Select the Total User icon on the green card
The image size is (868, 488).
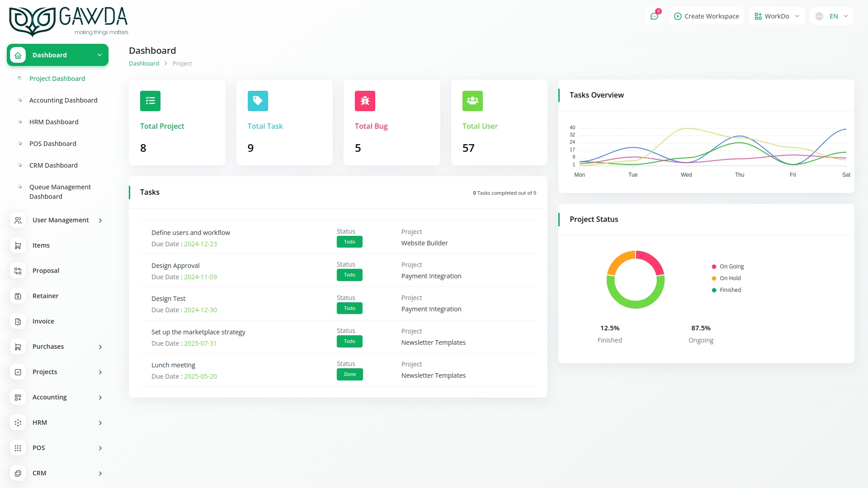point(472,101)
